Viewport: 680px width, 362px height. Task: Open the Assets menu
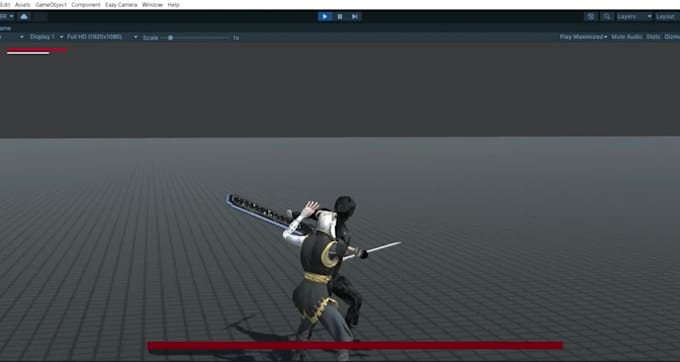coord(23,5)
